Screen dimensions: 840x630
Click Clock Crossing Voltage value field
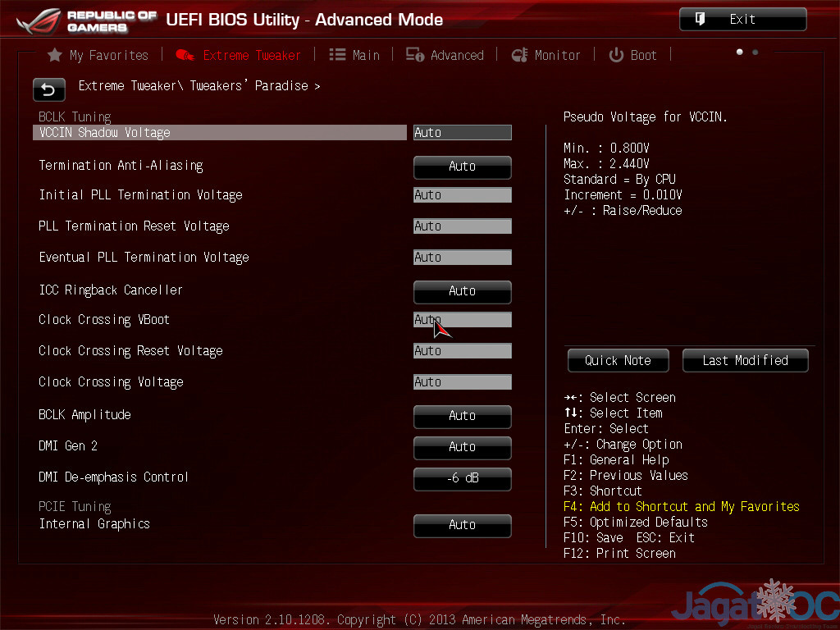tap(463, 382)
